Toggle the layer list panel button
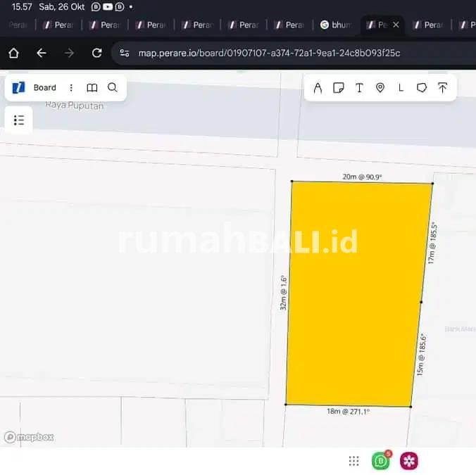Image resolution: width=476 pixels, height=475 pixels. (19, 120)
